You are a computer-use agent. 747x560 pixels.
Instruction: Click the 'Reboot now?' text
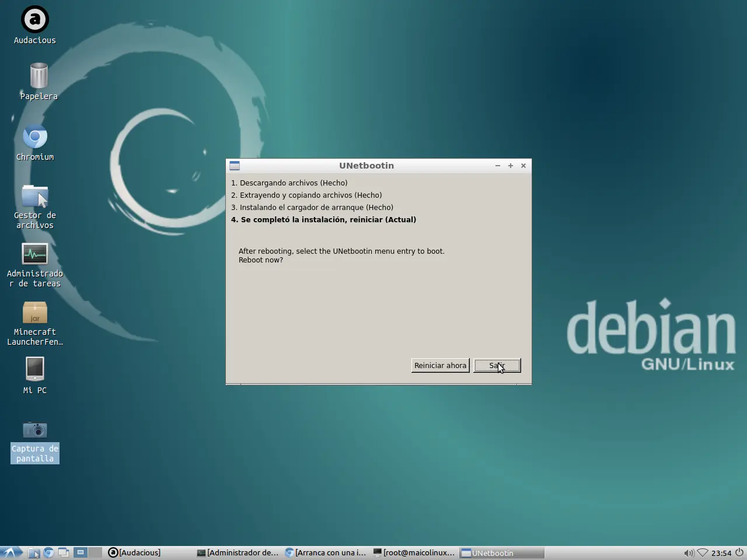(x=261, y=260)
